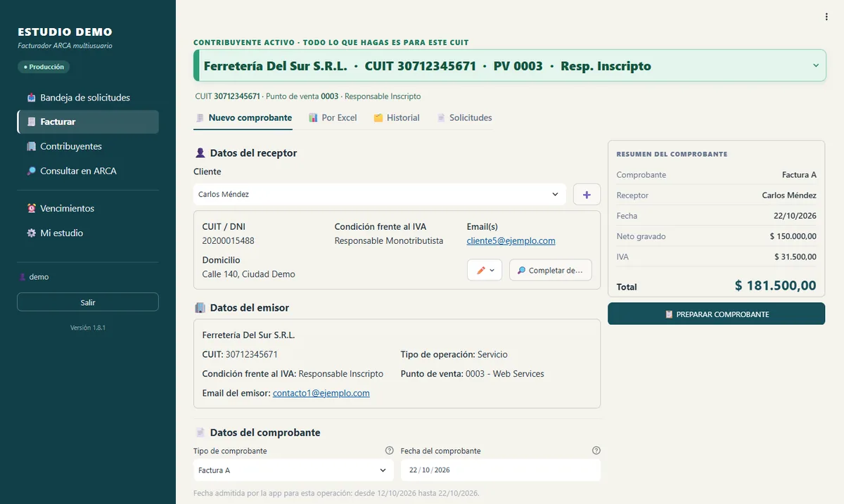Click the summary Fecha value 22/10/2026

click(x=796, y=216)
